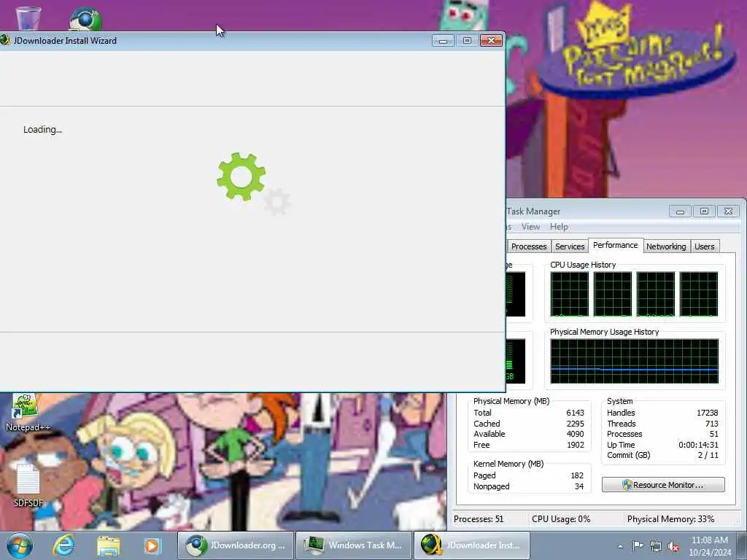Image resolution: width=747 pixels, height=560 pixels.
Task: Click the muted volume tray icon
Action: (673, 546)
